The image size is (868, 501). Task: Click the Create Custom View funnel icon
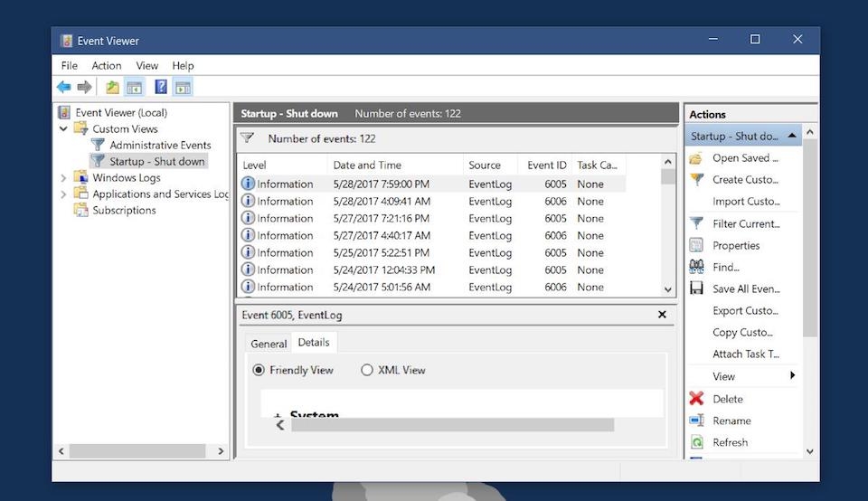(697, 179)
